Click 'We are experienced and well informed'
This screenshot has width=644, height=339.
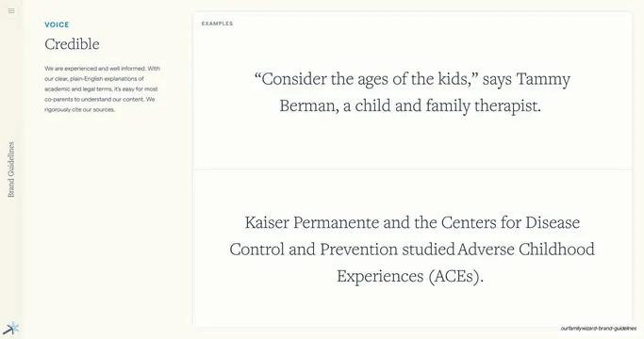(x=95, y=69)
